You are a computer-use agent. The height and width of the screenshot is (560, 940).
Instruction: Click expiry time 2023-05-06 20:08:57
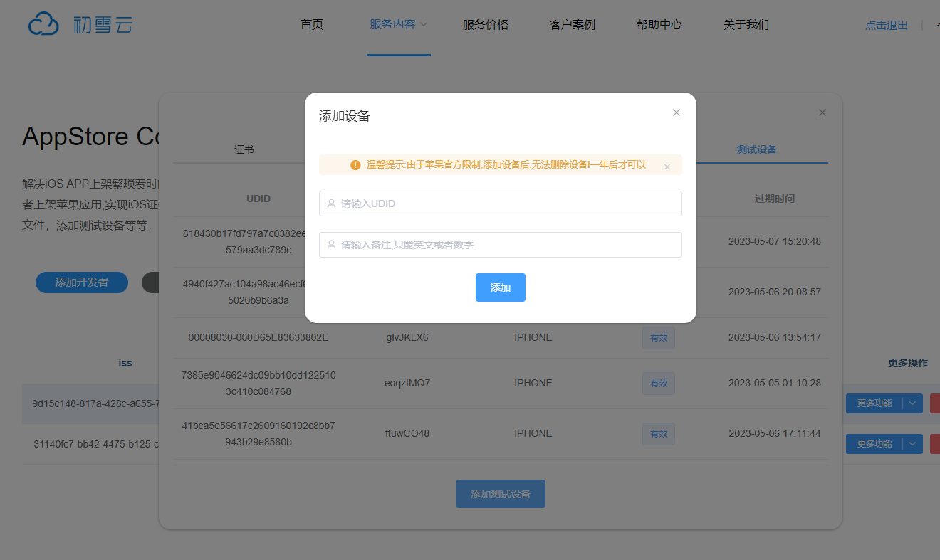pos(775,292)
